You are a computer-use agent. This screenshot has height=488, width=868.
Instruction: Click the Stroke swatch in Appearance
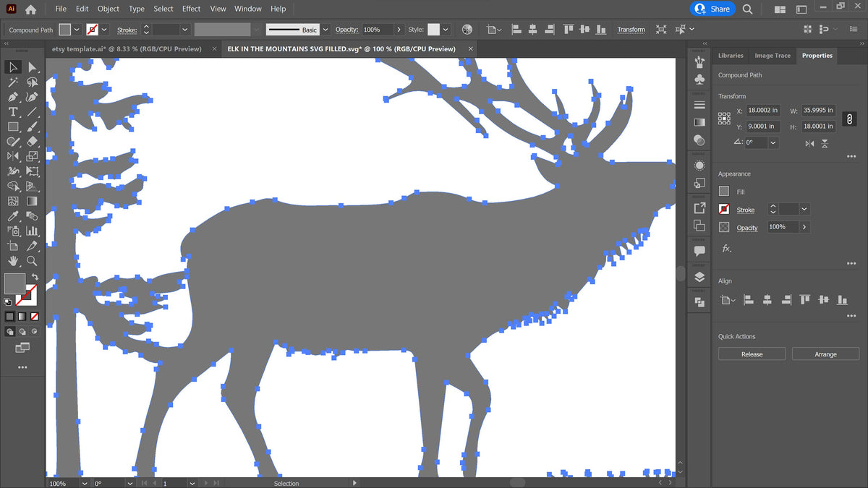click(724, 210)
